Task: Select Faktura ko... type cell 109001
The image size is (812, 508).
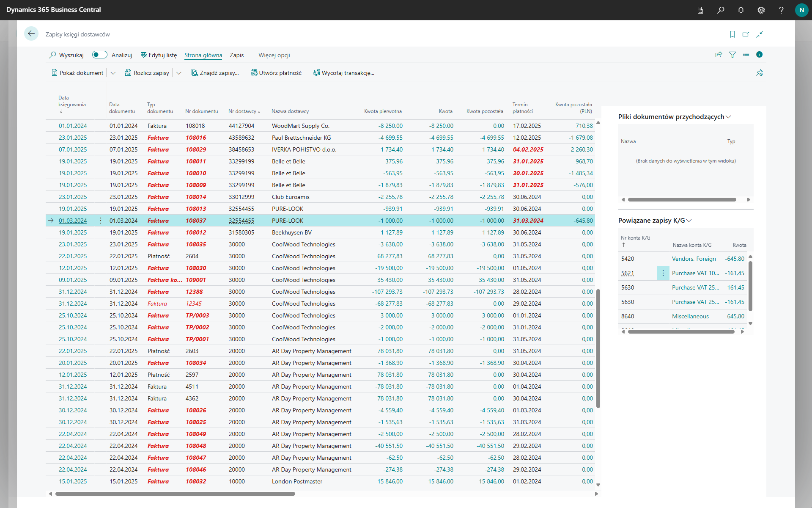Action: [x=165, y=280]
